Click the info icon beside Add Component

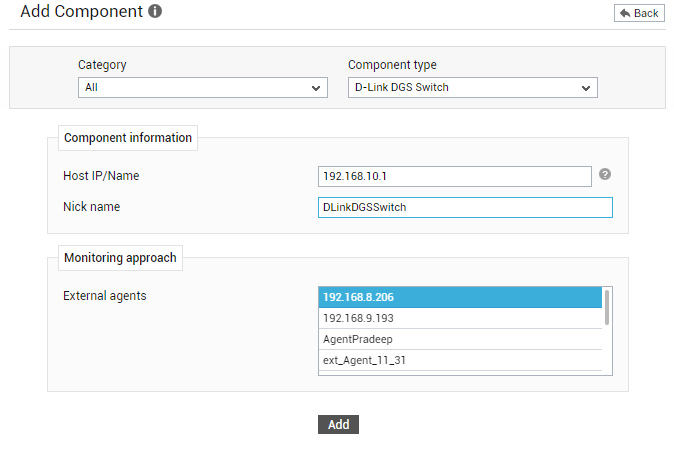coord(155,11)
